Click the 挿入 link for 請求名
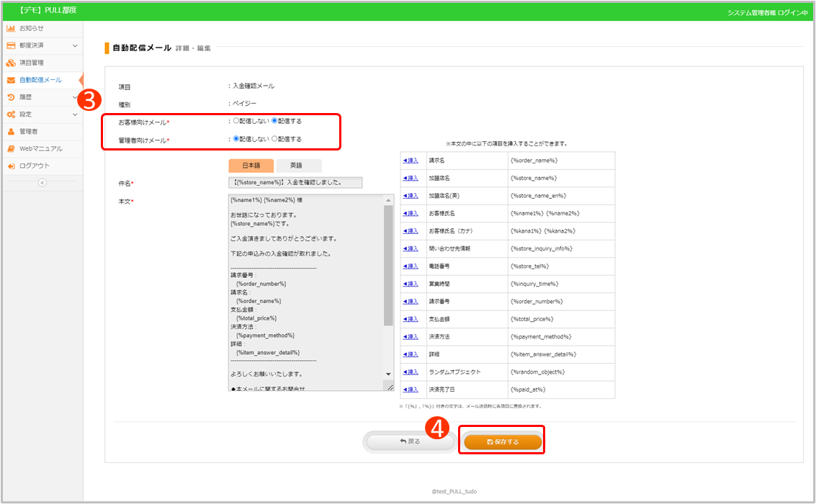The image size is (816, 504). click(x=411, y=161)
